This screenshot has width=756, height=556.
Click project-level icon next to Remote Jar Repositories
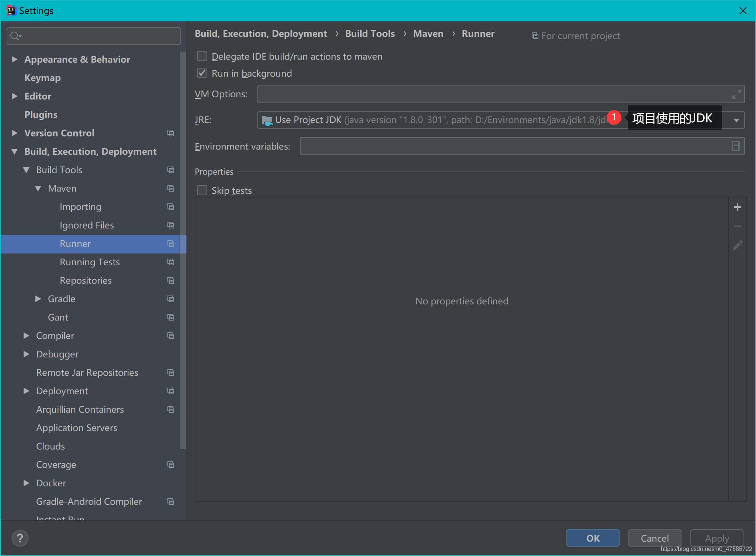pos(170,373)
